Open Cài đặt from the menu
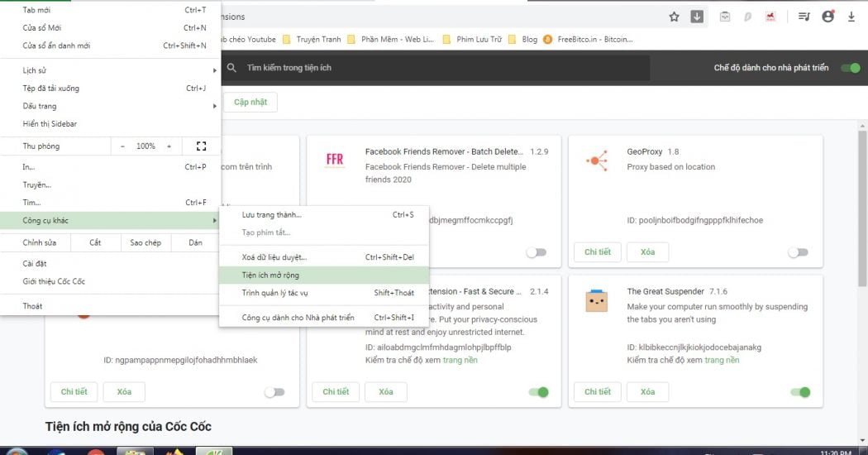The width and height of the screenshot is (868, 455). tap(111, 263)
